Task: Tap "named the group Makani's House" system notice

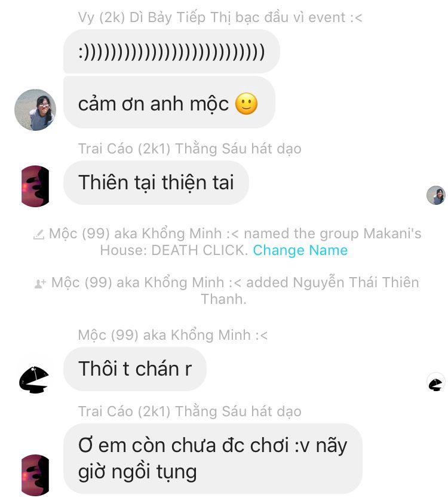Action: tap(227, 242)
